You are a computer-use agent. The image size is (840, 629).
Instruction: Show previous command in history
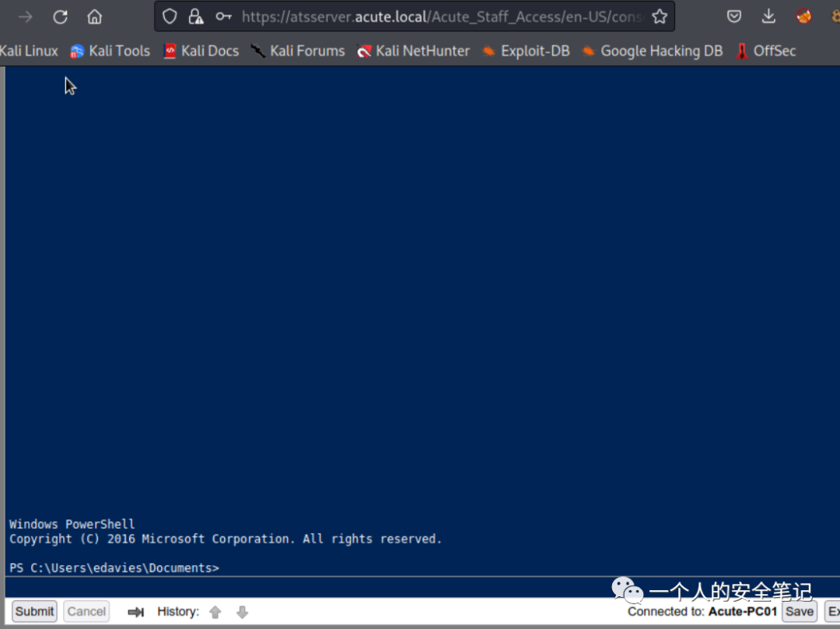[x=215, y=612]
